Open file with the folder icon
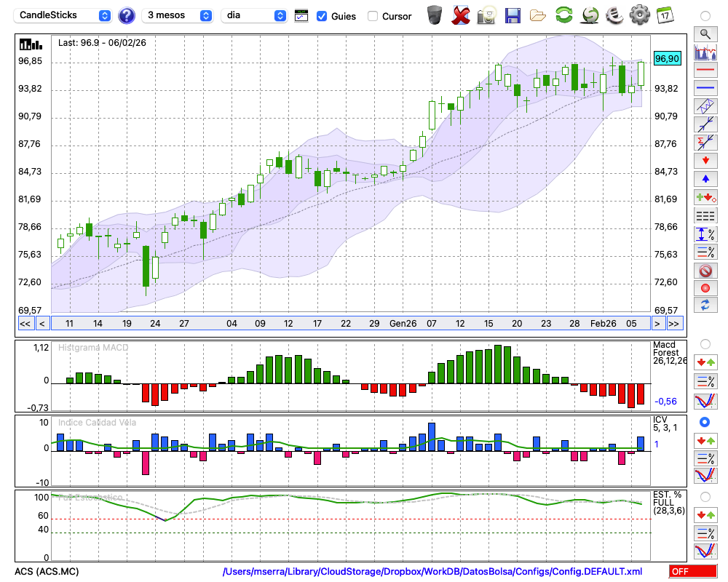Viewport: 728px width, 582px height. 538,16
